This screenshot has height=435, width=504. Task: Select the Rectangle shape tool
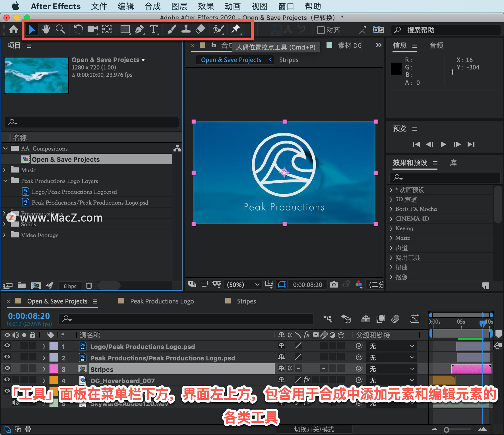click(x=125, y=29)
